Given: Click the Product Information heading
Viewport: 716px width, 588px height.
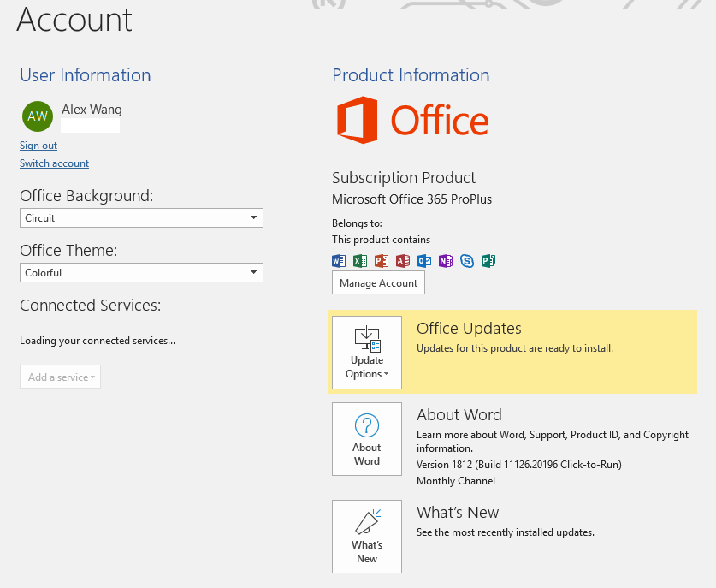Looking at the screenshot, I should coord(411,75).
